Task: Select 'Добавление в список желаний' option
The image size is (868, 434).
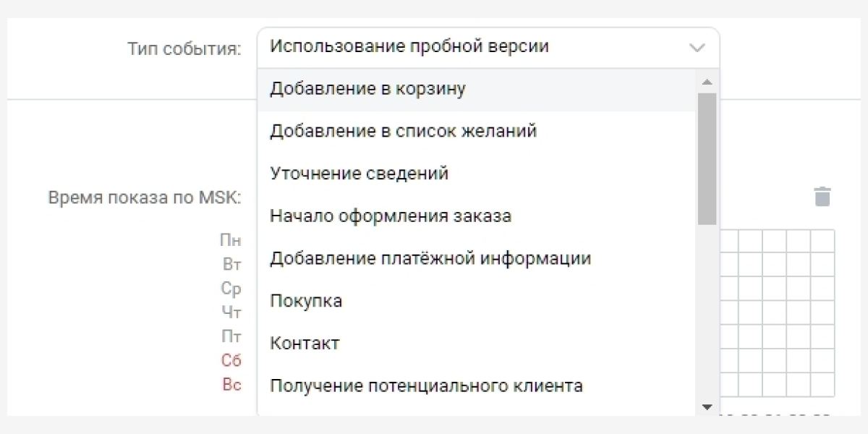Action: 403,132
